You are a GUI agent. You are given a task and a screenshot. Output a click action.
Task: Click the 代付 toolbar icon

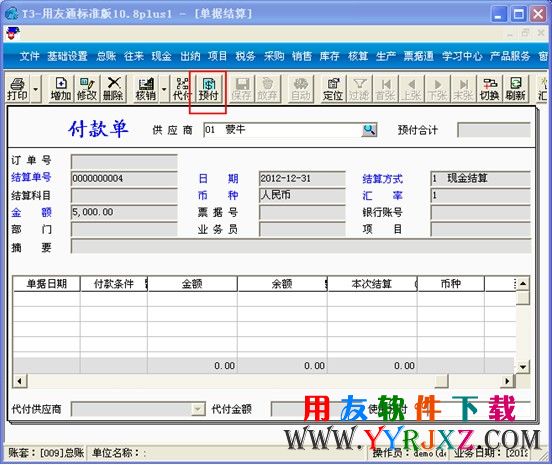click(182, 89)
